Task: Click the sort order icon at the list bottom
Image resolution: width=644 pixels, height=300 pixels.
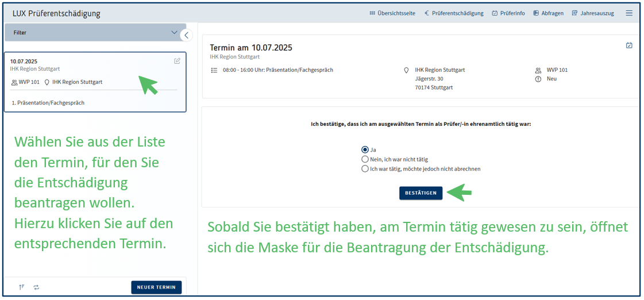Action: 22,287
